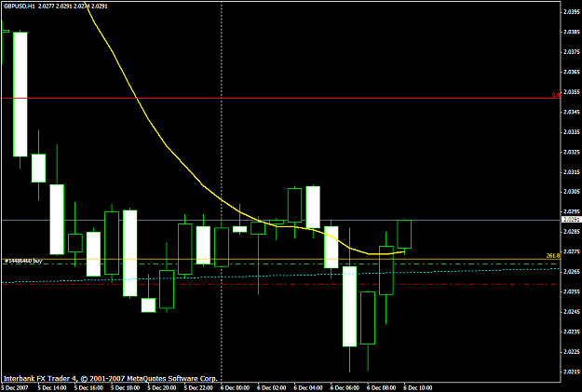
Task: Click the 2.0365 price axis label
Action: point(571,72)
